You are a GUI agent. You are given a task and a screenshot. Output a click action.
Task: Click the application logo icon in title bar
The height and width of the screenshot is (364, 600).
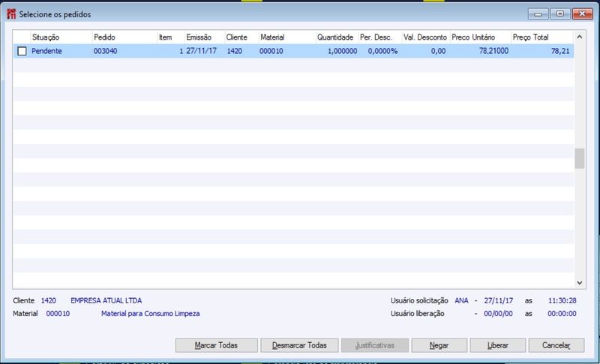click(x=11, y=14)
